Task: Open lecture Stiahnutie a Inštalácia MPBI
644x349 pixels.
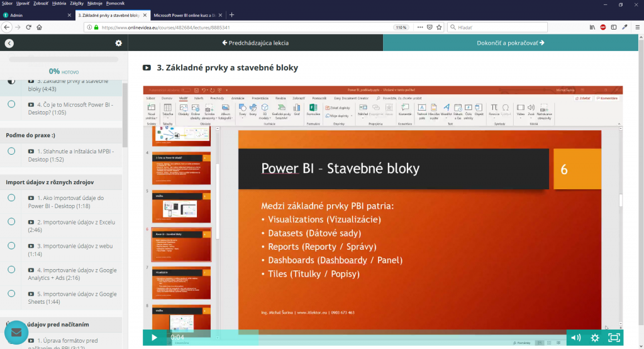Action: [x=71, y=155]
